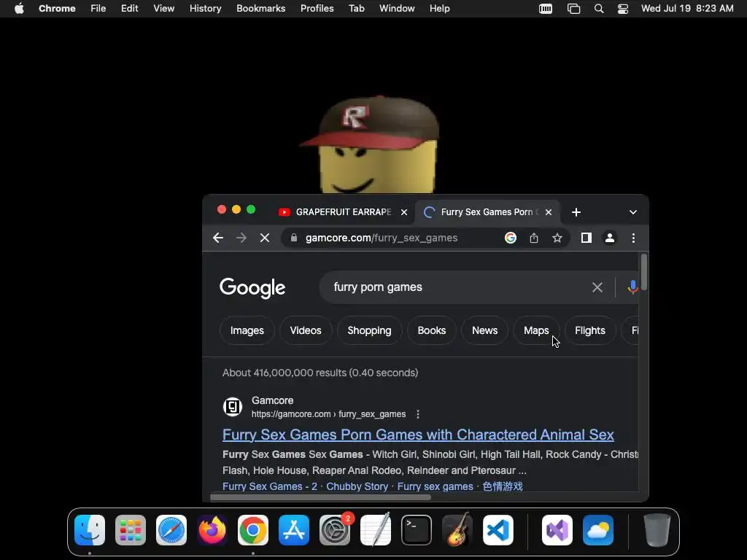Open the Chrome profile avatar menu
This screenshot has width=747, height=560.
(x=610, y=238)
